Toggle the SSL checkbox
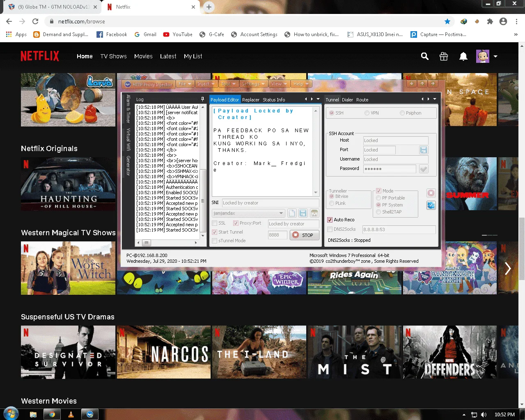The width and height of the screenshot is (525, 420). click(214, 223)
